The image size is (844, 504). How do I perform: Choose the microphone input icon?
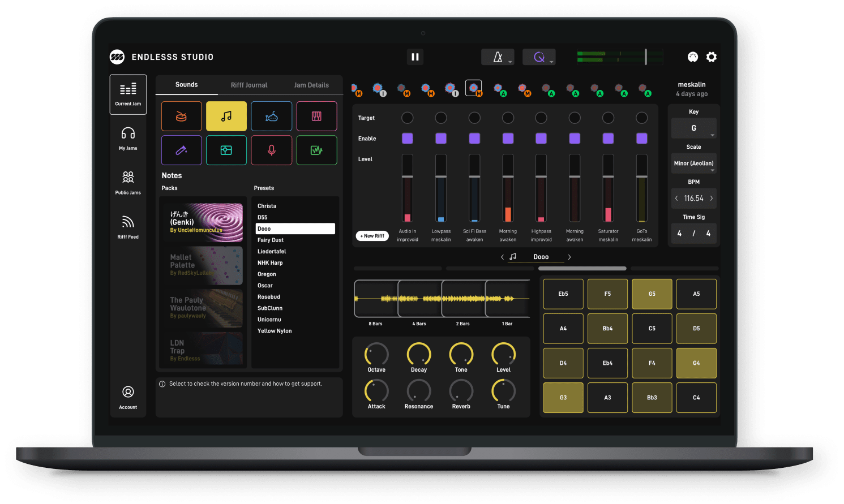[x=272, y=150]
